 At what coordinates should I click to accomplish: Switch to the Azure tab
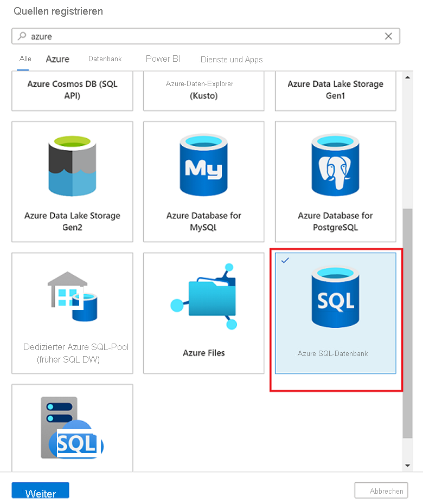(57, 59)
